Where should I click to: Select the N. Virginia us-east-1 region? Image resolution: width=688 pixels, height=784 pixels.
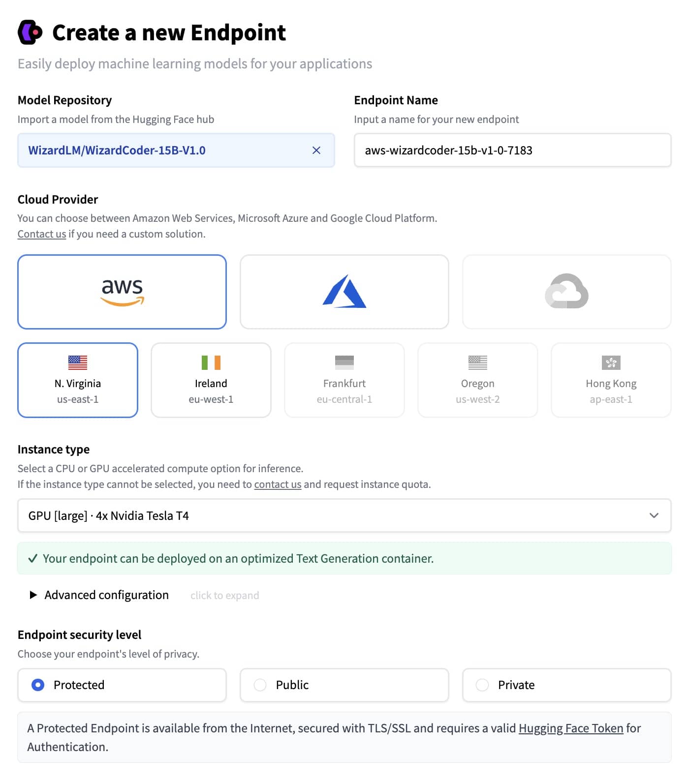tap(78, 380)
